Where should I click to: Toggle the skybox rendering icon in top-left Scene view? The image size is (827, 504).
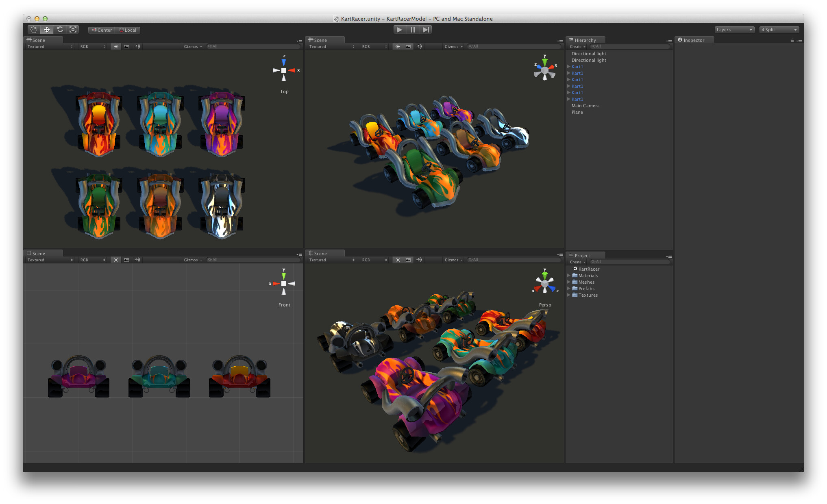[x=126, y=46]
